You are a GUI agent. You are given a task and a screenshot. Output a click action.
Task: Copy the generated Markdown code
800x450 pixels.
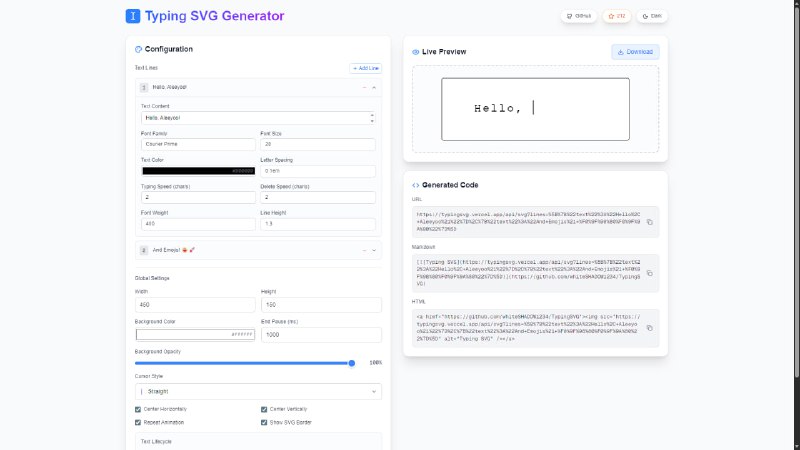tap(649, 271)
